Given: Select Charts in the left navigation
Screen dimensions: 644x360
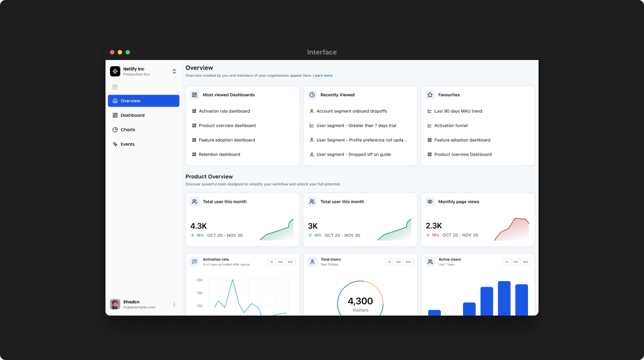Looking at the screenshot, I should click(x=127, y=129).
